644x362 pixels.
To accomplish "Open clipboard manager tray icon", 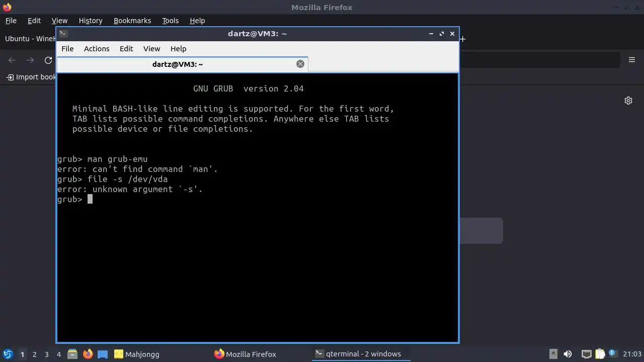I will pyautogui.click(x=600, y=354).
